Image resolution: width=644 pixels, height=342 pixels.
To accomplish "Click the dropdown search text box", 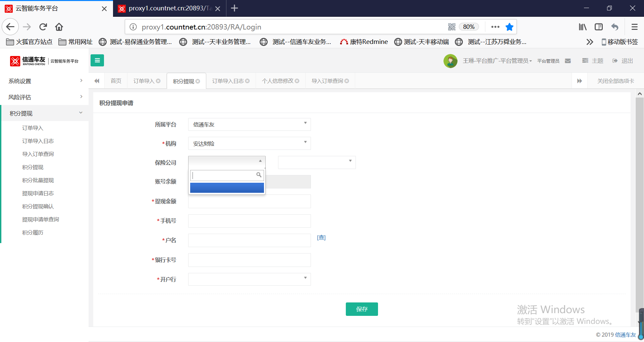I will click(x=227, y=175).
